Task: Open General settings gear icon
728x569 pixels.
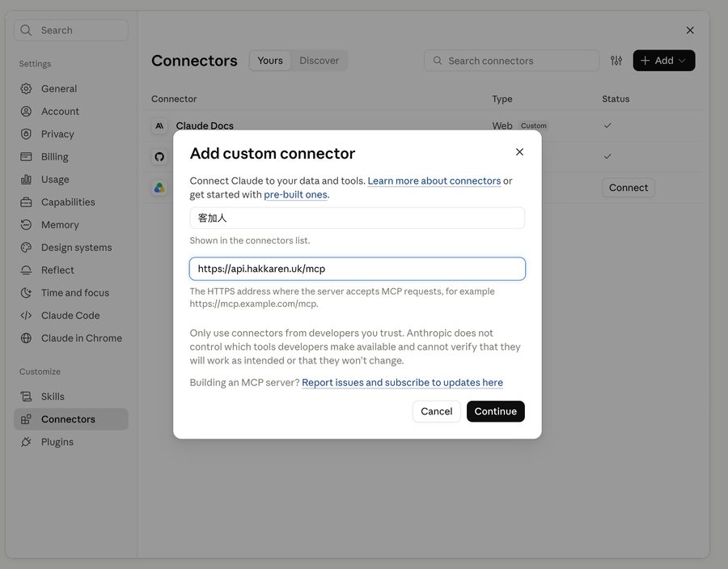Action: point(27,89)
